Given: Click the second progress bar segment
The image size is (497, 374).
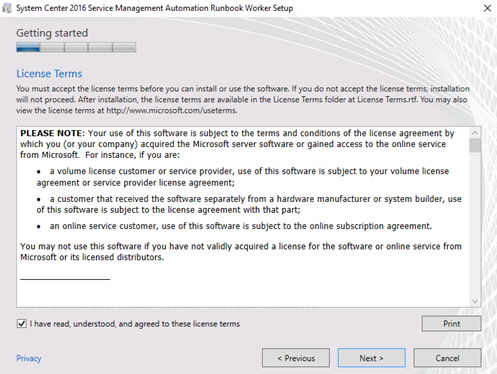Looking at the screenshot, I should (x=52, y=47).
